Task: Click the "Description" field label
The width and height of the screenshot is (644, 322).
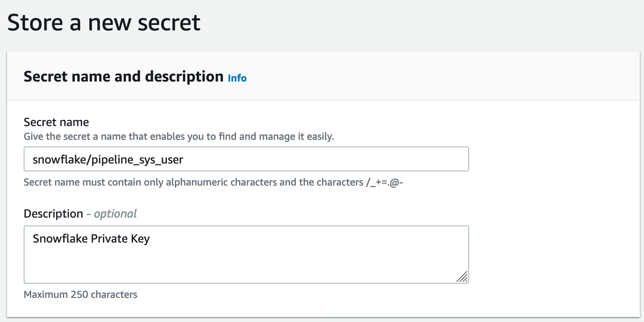Action: [x=54, y=214]
